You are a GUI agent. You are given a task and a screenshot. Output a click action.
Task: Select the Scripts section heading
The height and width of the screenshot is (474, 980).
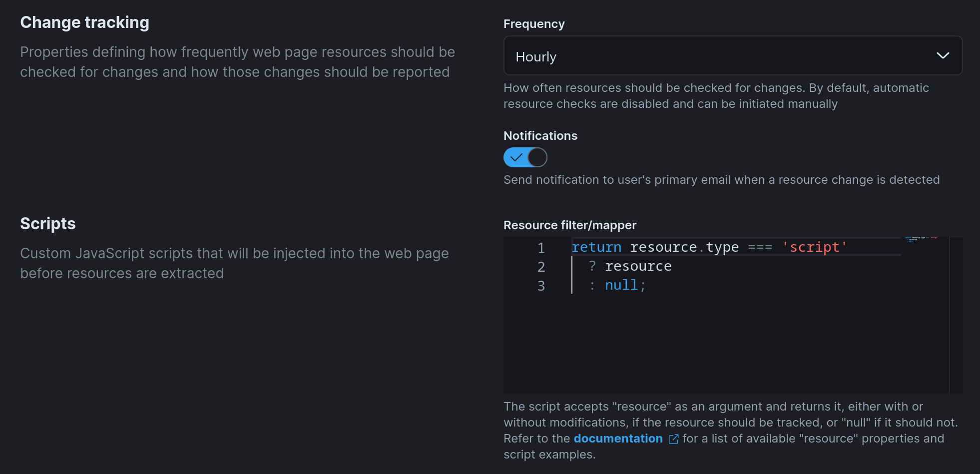[47, 223]
